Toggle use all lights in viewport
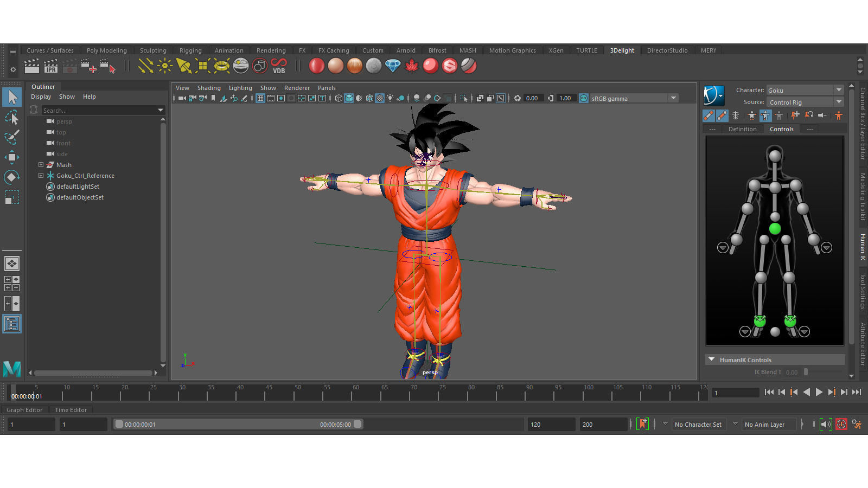This screenshot has height=488, width=868. (390, 98)
